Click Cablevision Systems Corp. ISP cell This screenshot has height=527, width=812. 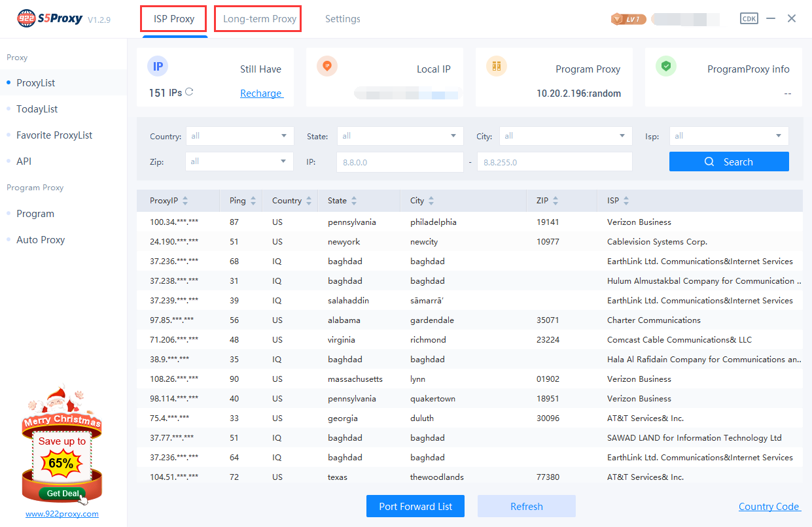657,242
